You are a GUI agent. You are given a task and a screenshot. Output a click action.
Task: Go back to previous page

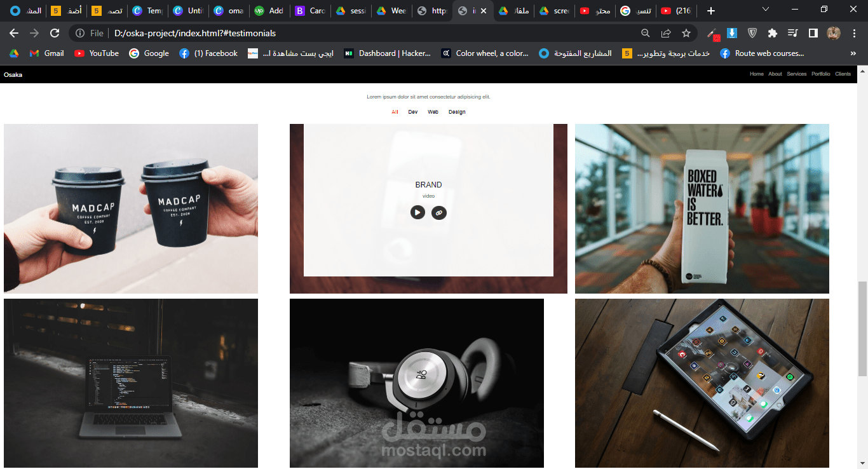(x=14, y=33)
